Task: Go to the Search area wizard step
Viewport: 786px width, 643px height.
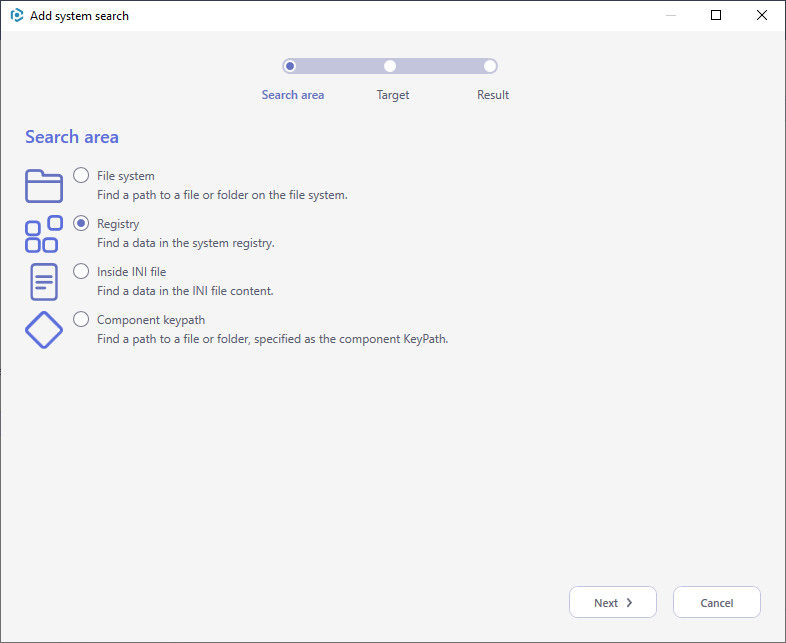Action: point(293,95)
